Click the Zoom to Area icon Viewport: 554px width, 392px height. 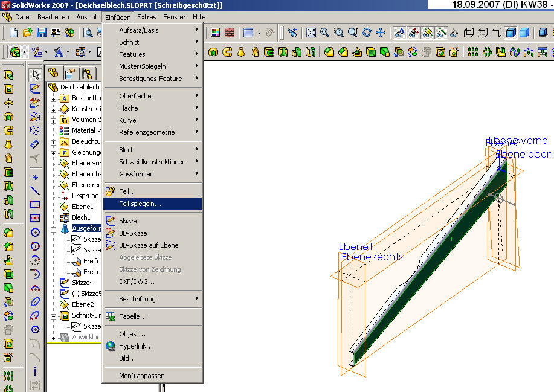point(339,33)
